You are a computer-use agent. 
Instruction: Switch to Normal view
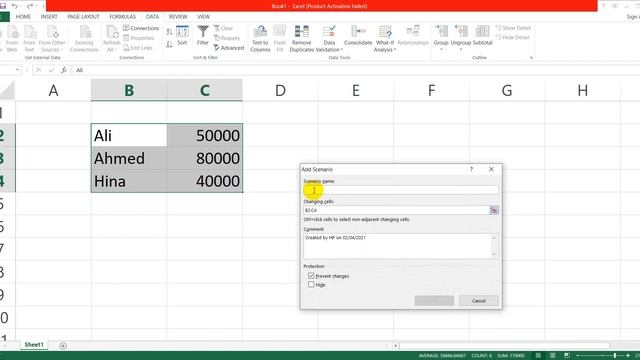coord(538,356)
